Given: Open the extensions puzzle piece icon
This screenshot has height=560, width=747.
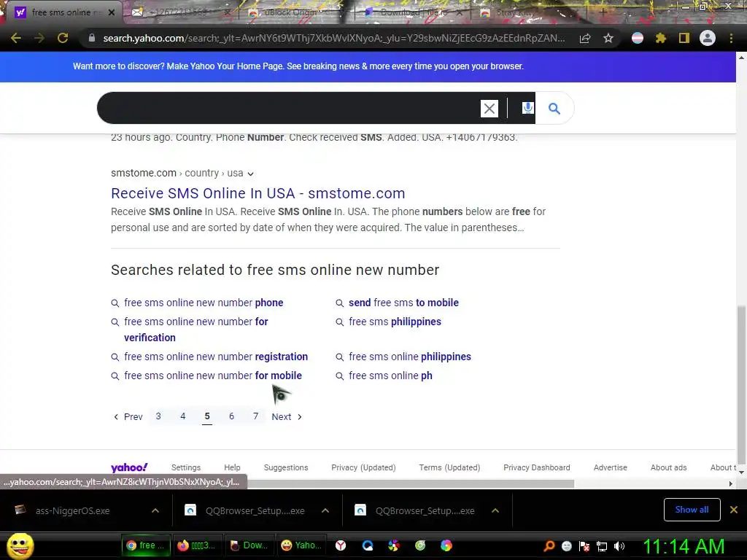Looking at the screenshot, I should coord(660,38).
